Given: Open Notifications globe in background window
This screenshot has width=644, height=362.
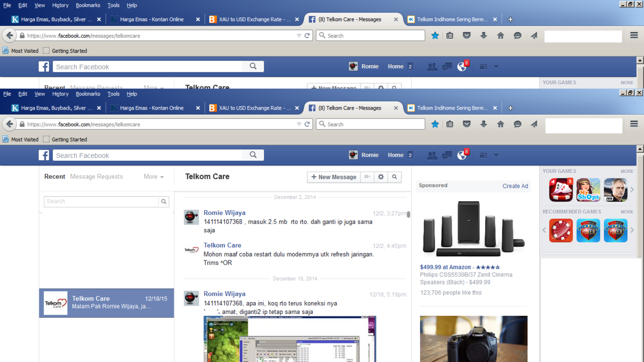Looking at the screenshot, I should 462,67.
